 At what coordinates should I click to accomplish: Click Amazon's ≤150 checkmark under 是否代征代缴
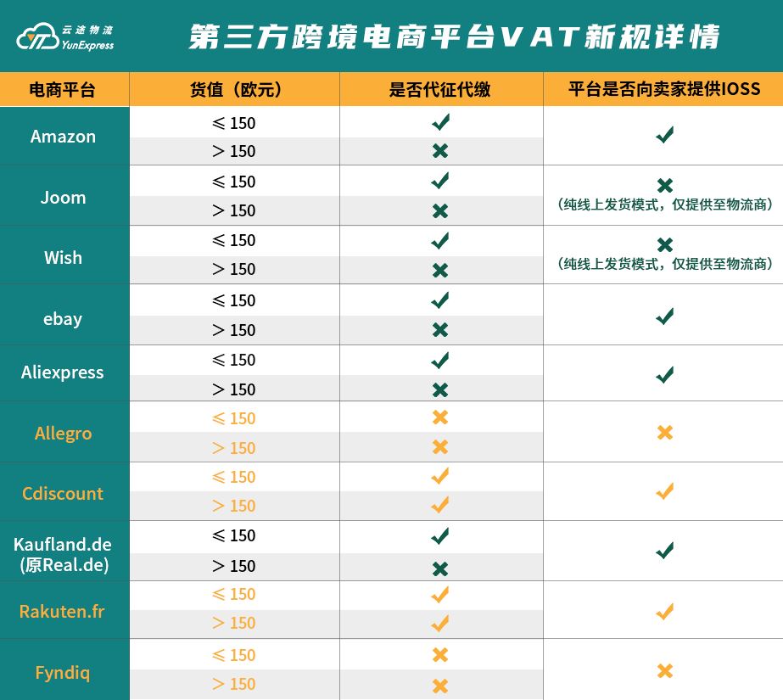440,122
